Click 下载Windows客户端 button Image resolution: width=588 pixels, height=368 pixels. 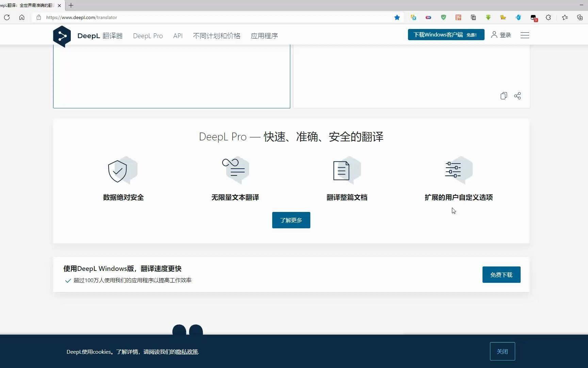(x=446, y=35)
